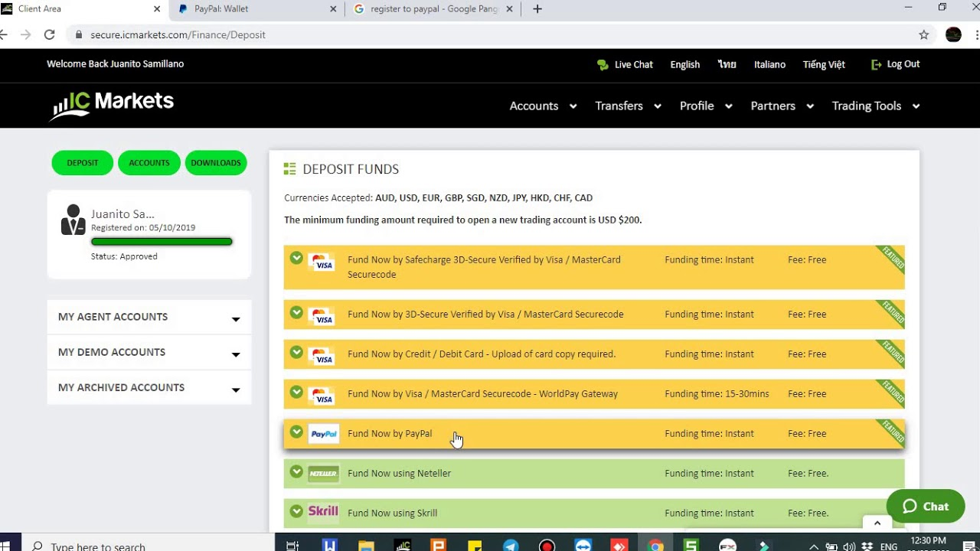
Task: Expand My Demo Accounts section
Action: click(x=149, y=352)
